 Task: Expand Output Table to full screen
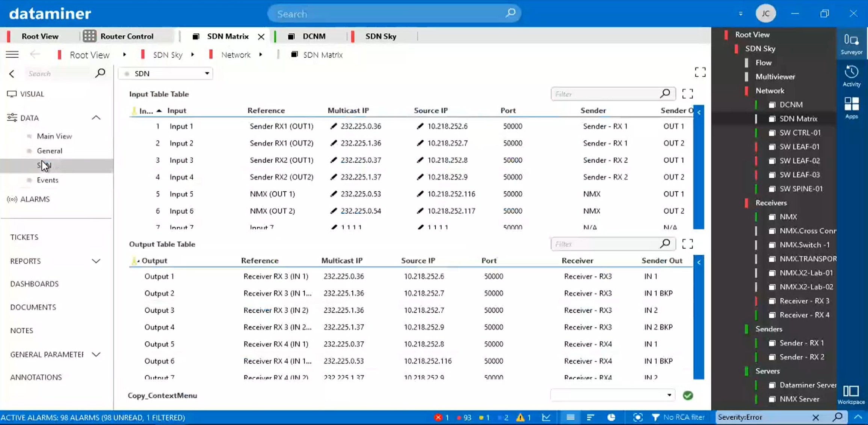pos(687,244)
